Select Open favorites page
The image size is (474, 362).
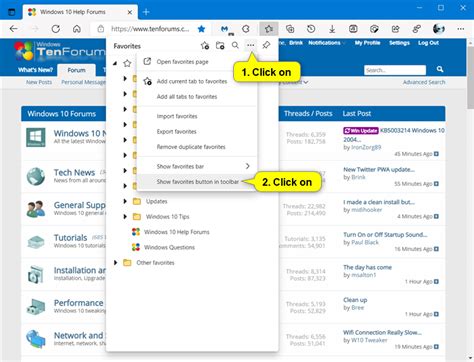[197, 62]
